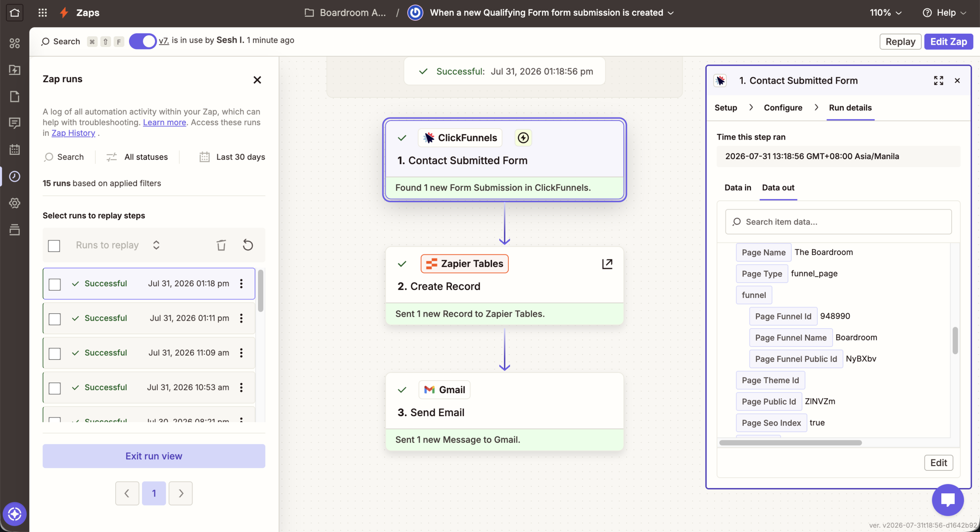
Task: Open the components sidebar icon
Action: pos(15,43)
